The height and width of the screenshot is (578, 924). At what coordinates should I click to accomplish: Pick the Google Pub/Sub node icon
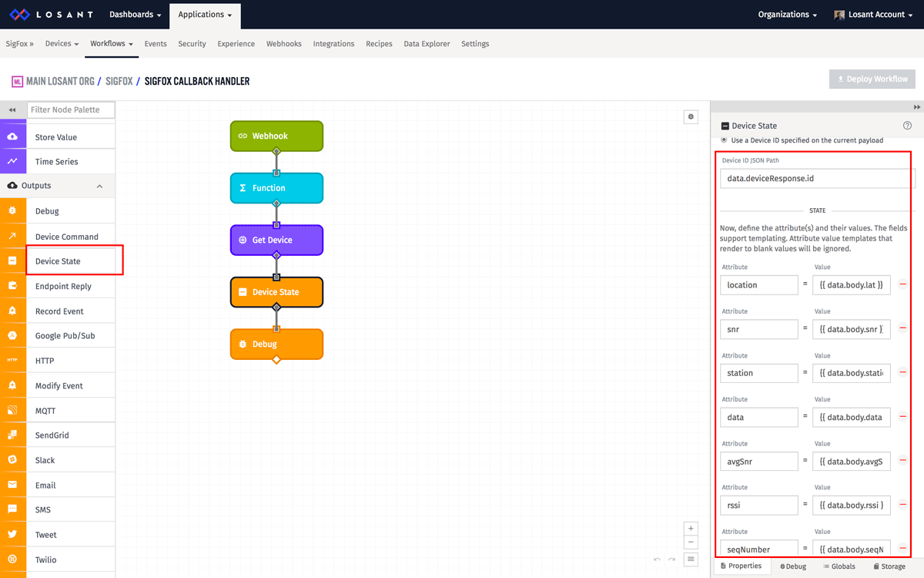pos(12,336)
